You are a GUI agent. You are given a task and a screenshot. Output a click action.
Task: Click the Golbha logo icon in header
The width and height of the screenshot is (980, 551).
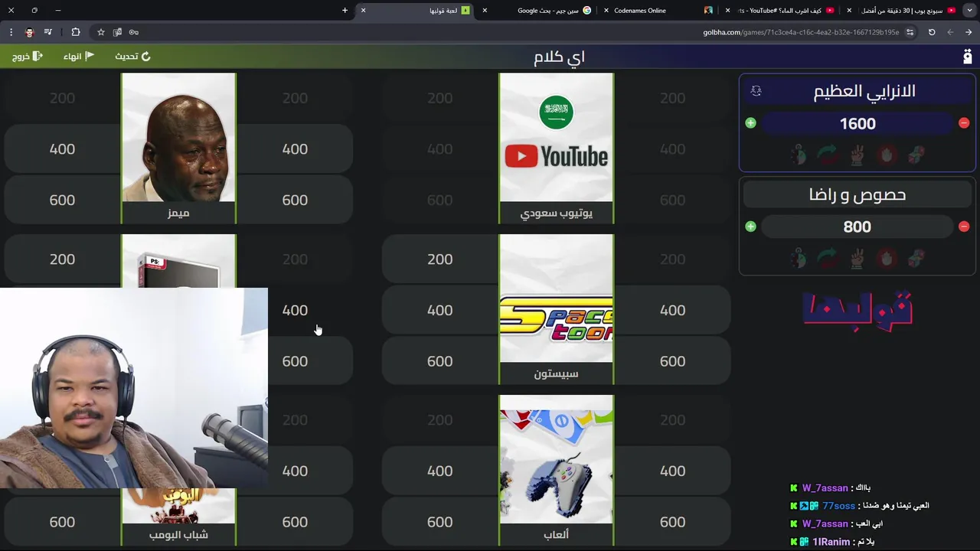coord(967,57)
